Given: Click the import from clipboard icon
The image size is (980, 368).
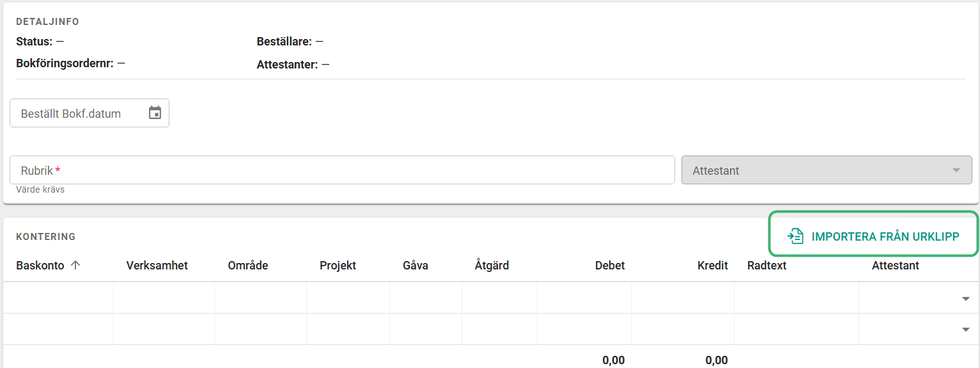Looking at the screenshot, I should [795, 236].
